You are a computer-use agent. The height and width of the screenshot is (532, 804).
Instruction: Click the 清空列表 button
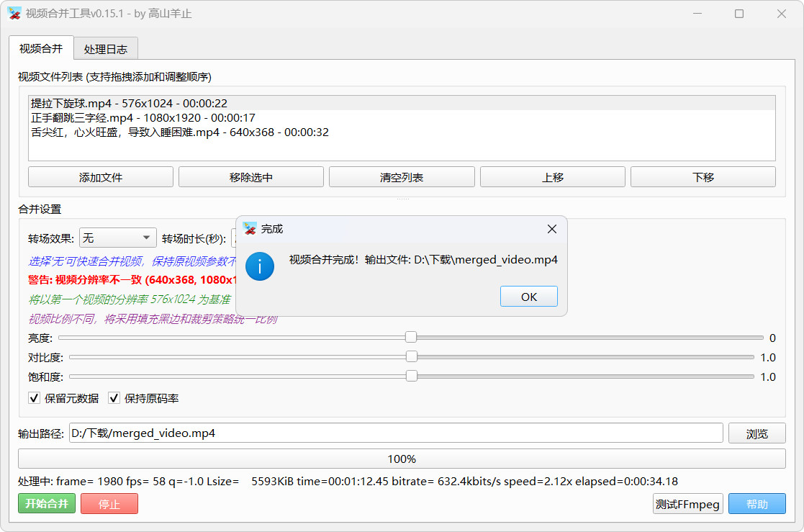tap(402, 177)
